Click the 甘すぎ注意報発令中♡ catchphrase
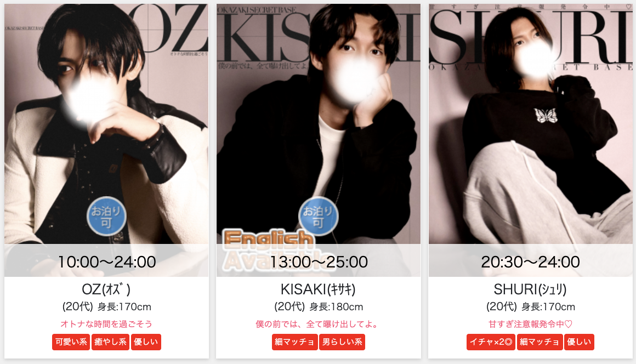Viewport: 636px width, 364px height. click(530, 325)
